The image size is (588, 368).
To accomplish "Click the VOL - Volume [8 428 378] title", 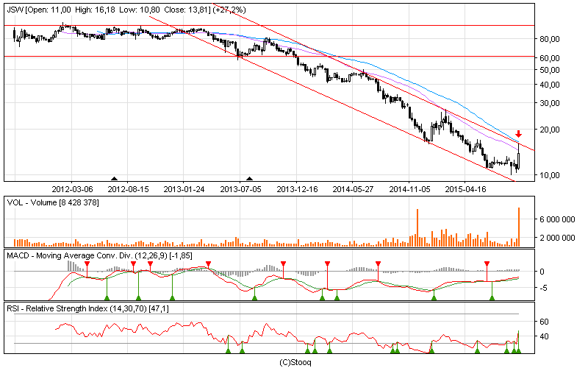I will click(x=53, y=203).
